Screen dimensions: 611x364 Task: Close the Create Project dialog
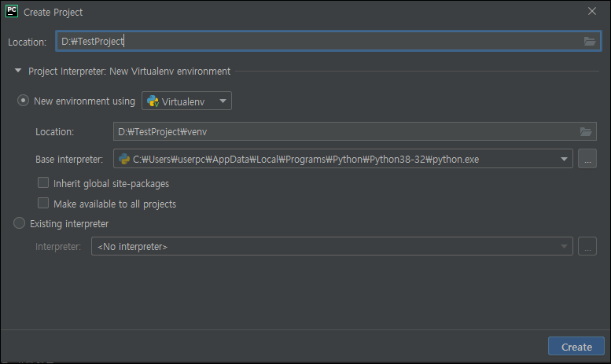[592, 11]
